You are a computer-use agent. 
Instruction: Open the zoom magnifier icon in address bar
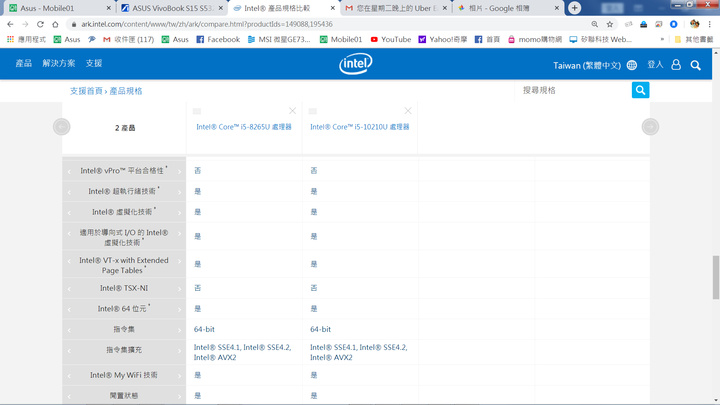coord(595,24)
